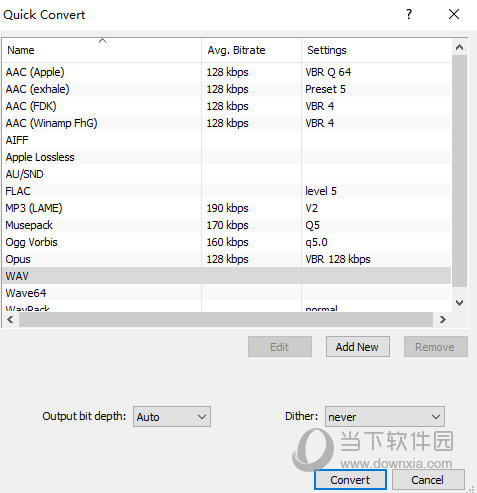Select the highlighted WAV row
Screen dimensions: 477x493
pyautogui.click(x=227, y=276)
